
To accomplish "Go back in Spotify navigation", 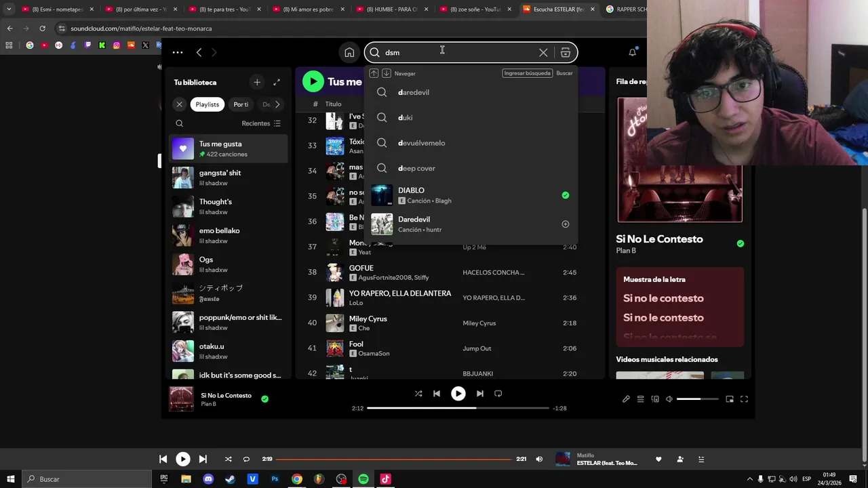I will [199, 52].
